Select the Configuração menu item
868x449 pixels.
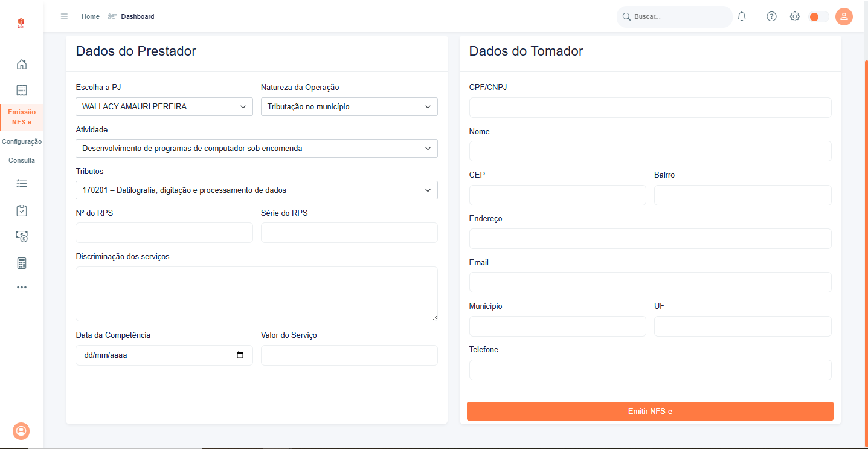22,141
